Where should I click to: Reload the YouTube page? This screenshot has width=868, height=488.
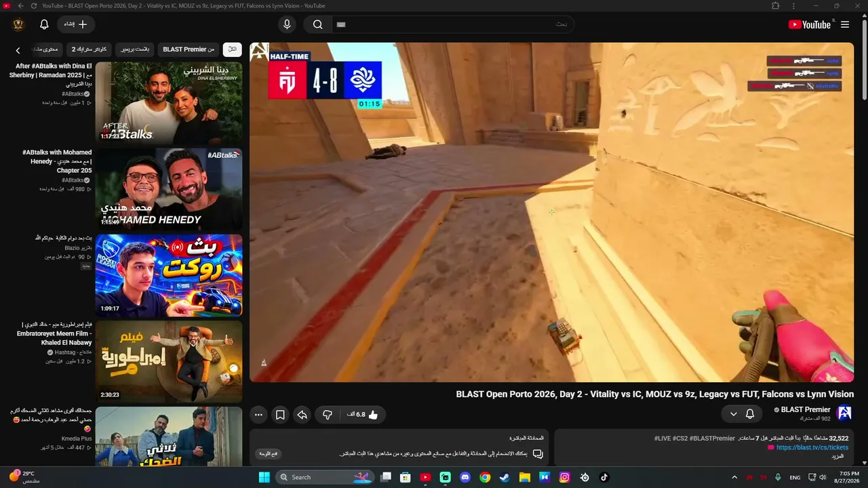click(x=33, y=6)
